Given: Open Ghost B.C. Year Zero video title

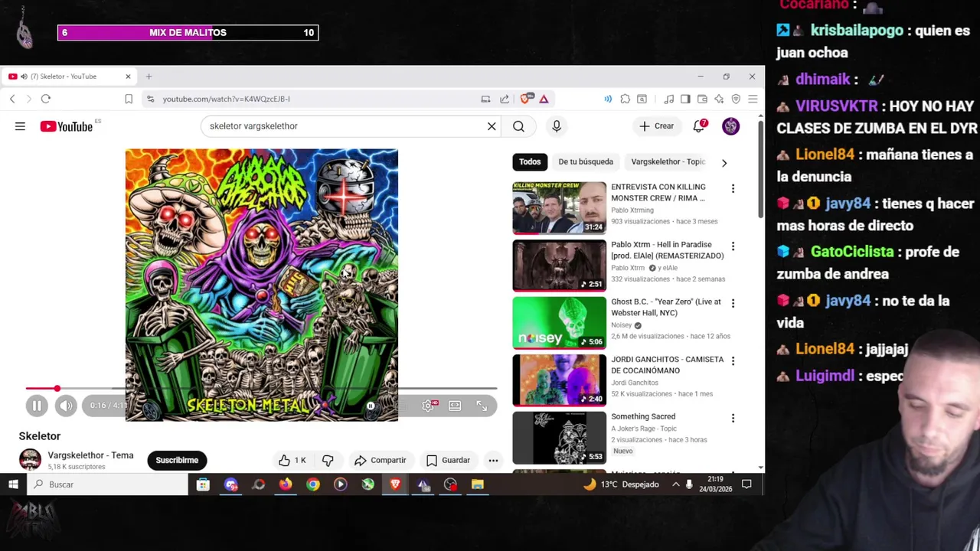Looking at the screenshot, I should pyautogui.click(x=666, y=307).
